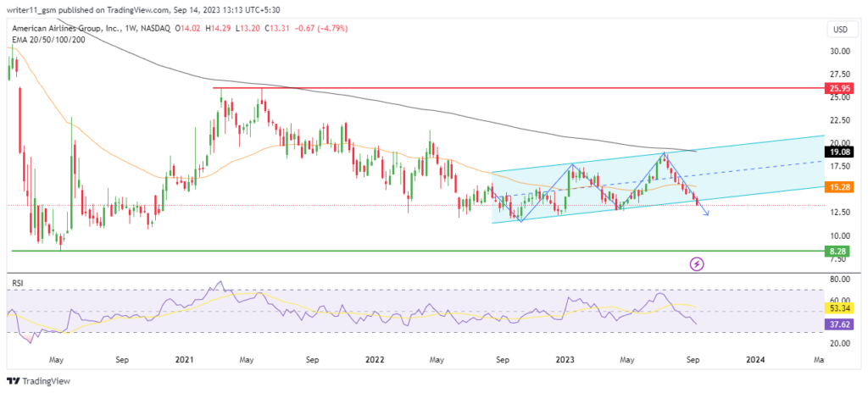Open the USD currency selector
The image size is (868, 393).
point(840,28)
